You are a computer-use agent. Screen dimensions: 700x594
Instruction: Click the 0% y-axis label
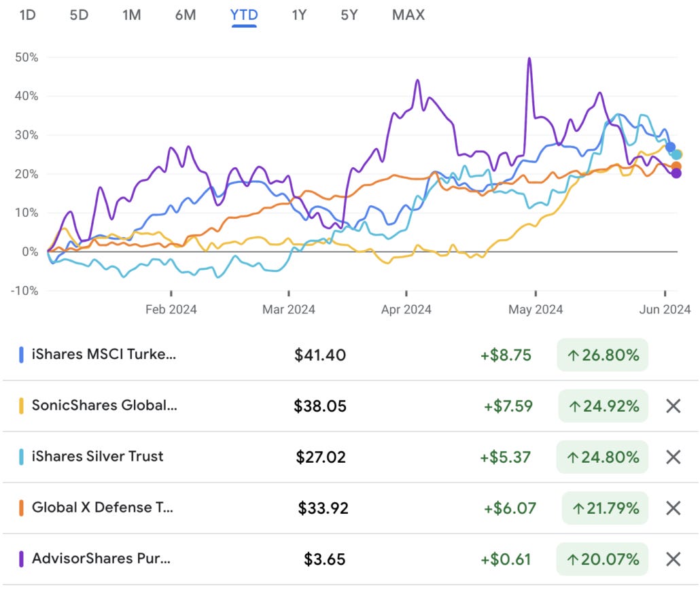[30, 251]
